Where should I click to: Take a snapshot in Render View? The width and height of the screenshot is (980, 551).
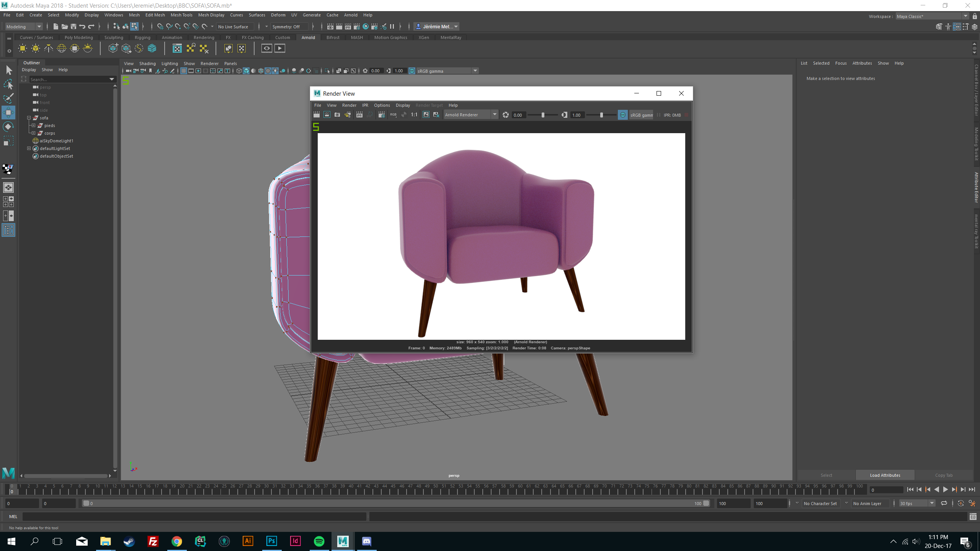[x=337, y=115]
